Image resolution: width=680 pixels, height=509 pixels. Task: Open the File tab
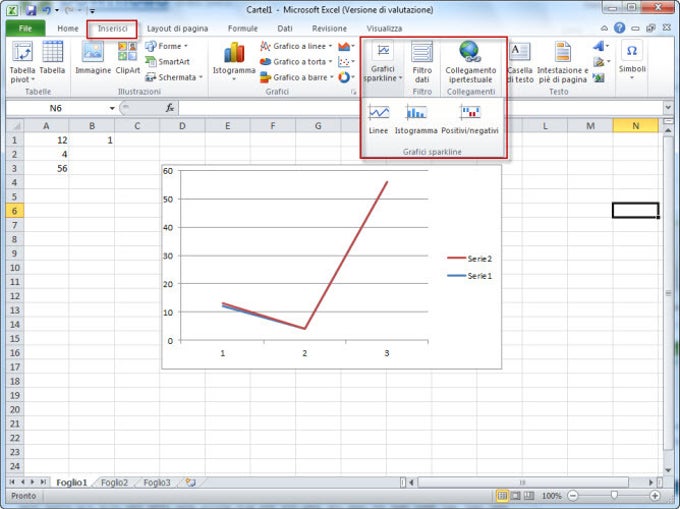pyautogui.click(x=25, y=28)
